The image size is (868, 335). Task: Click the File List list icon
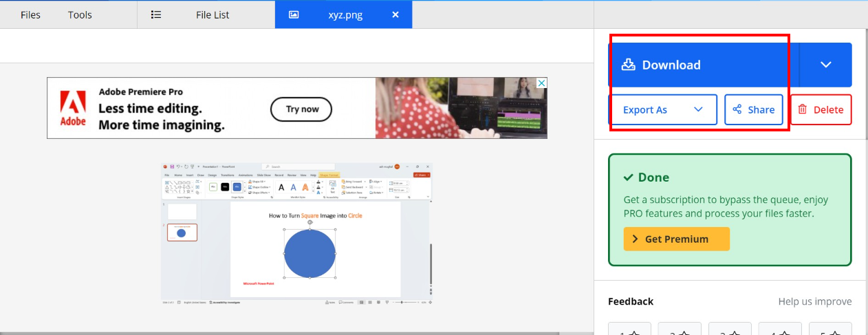[156, 14]
